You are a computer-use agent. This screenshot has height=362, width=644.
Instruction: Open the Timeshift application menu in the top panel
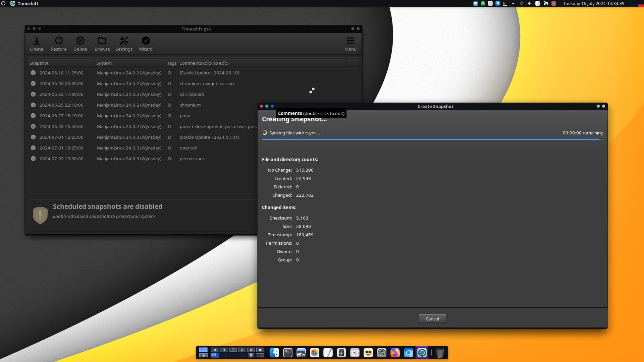[24, 3]
